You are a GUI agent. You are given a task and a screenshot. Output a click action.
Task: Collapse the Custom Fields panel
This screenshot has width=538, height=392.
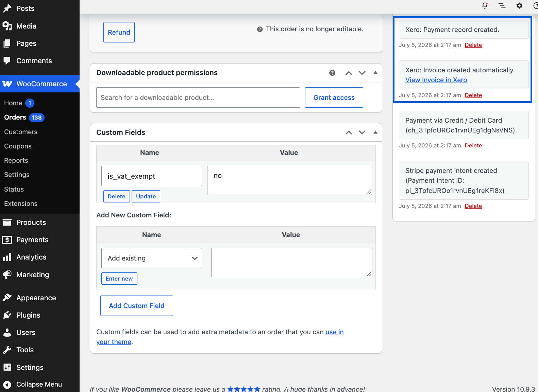[x=375, y=132]
